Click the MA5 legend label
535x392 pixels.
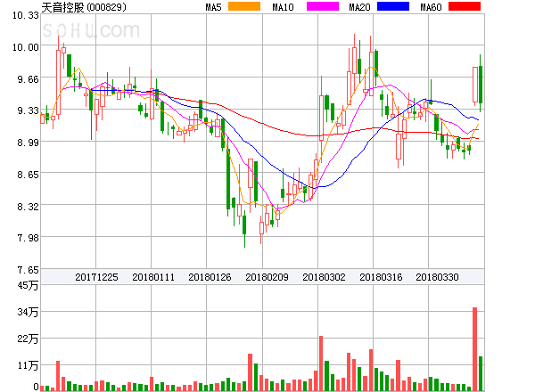[213, 7]
